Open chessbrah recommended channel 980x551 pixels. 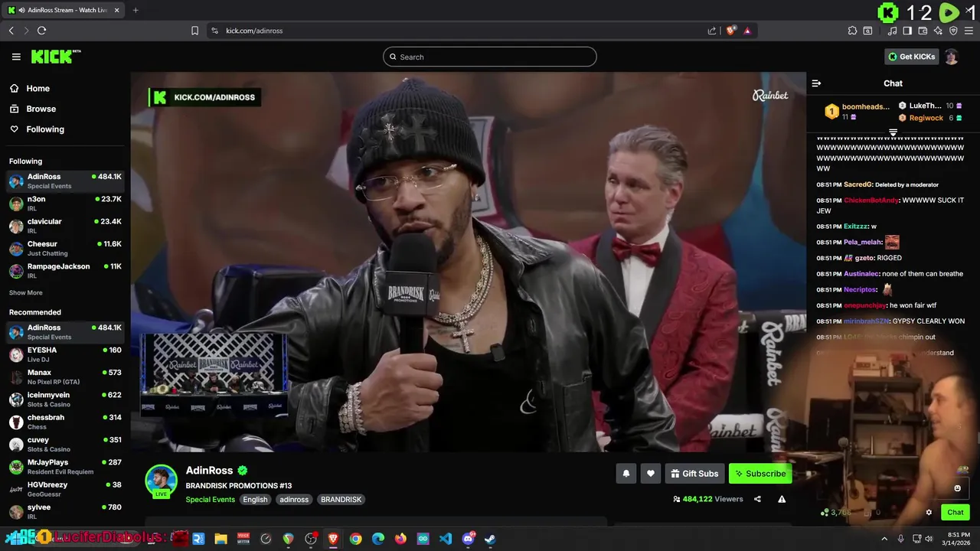tap(65, 422)
